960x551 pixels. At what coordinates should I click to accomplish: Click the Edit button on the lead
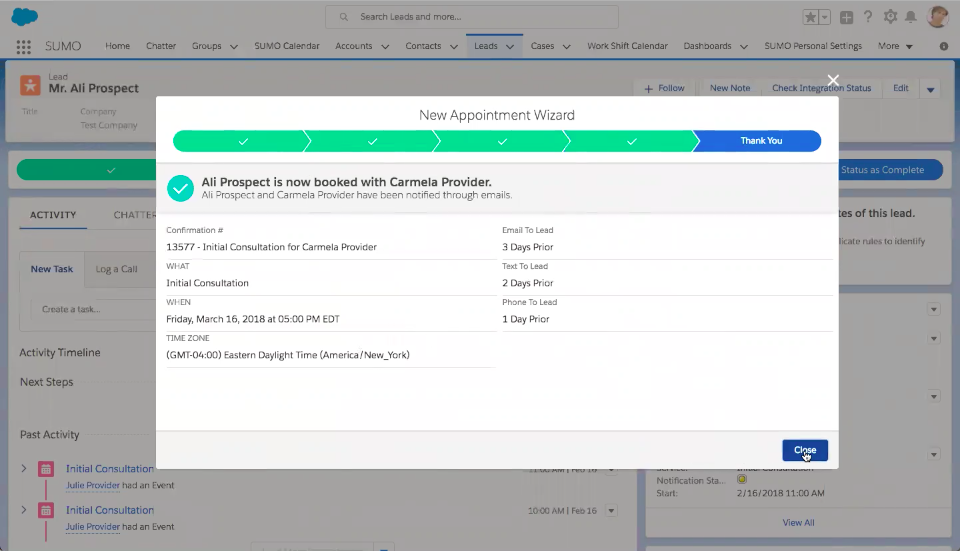coord(900,88)
